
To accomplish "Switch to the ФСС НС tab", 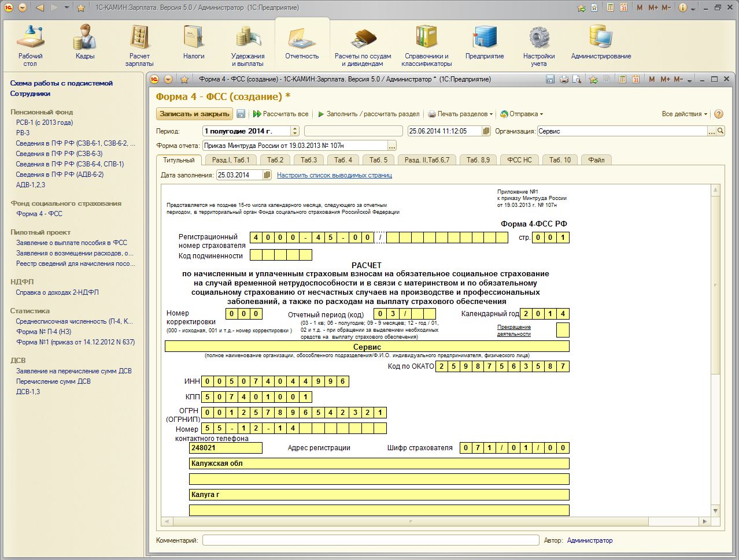I will click(x=519, y=160).
